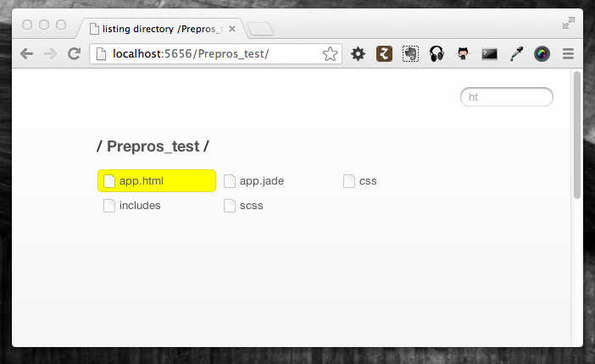Click the gear settings extension icon

pyautogui.click(x=359, y=54)
